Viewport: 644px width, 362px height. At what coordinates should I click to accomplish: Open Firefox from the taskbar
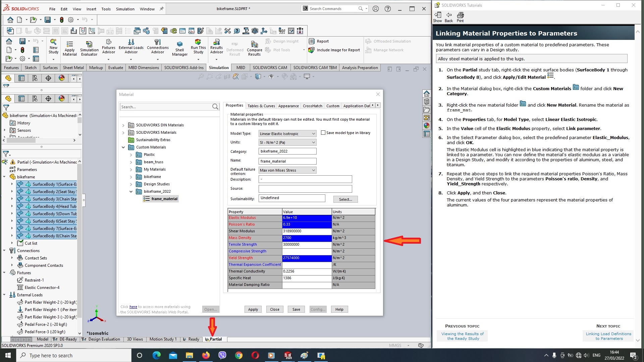tap(206, 355)
